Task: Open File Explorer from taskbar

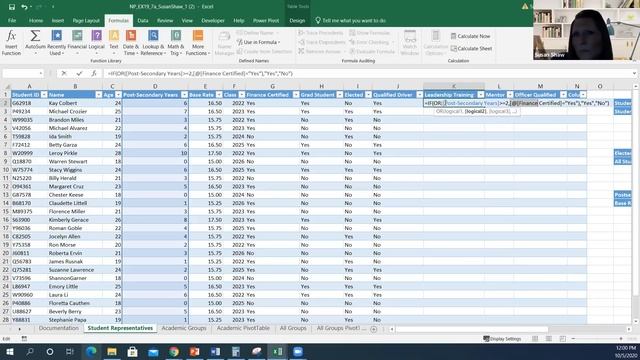Action: click(x=112, y=351)
